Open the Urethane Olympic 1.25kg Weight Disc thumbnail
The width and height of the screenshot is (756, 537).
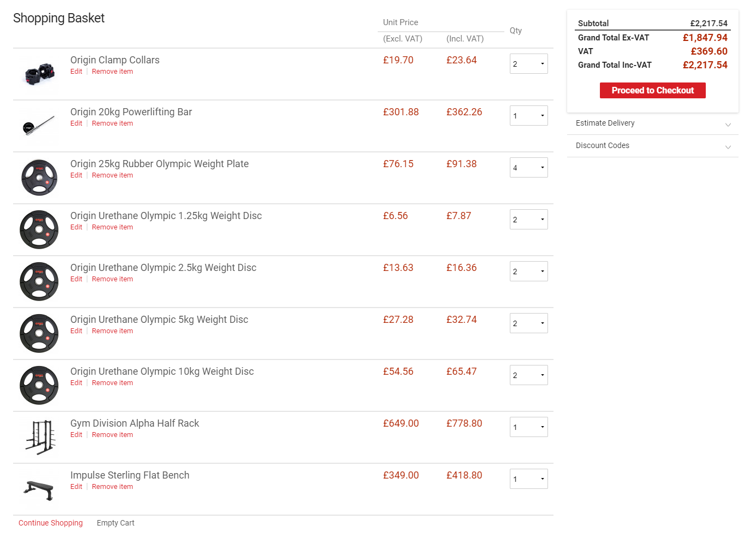point(39,230)
